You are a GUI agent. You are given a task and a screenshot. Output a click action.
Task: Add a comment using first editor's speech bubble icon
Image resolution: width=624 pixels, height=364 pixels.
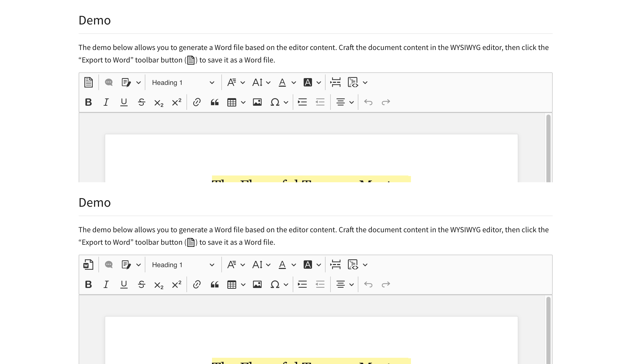[109, 83]
